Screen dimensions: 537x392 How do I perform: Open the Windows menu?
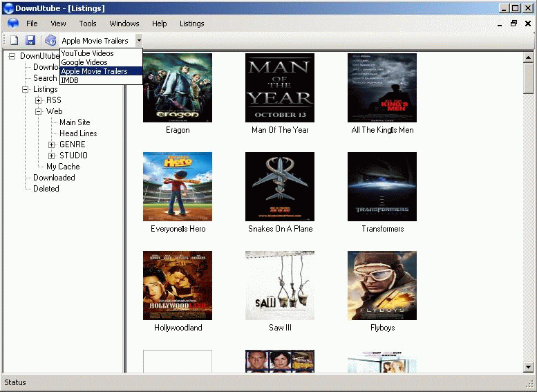(124, 24)
